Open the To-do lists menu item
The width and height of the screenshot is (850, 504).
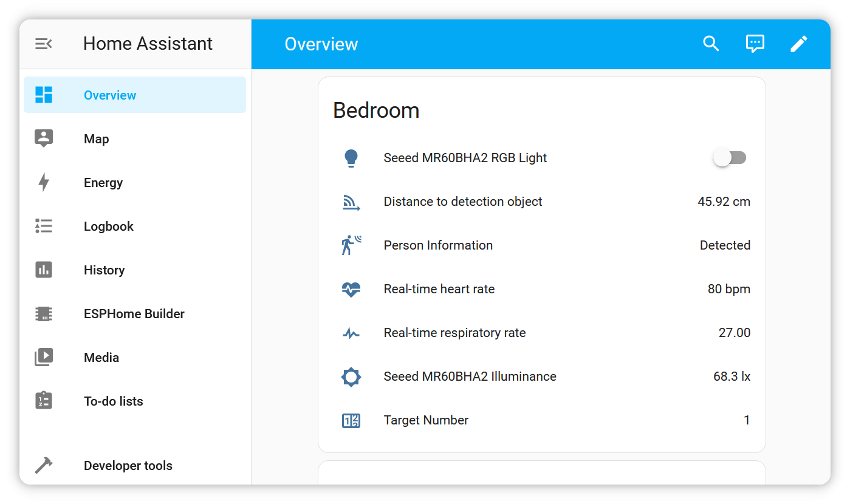(135, 401)
